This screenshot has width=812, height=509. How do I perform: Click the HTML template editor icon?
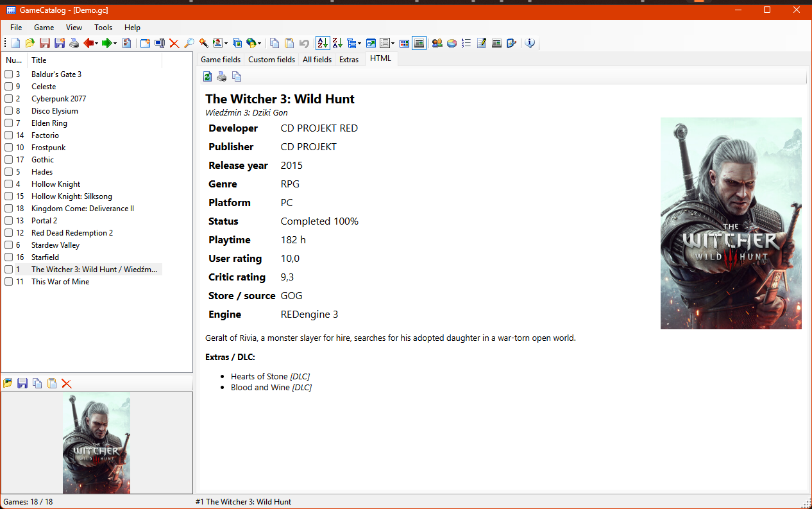coord(496,43)
